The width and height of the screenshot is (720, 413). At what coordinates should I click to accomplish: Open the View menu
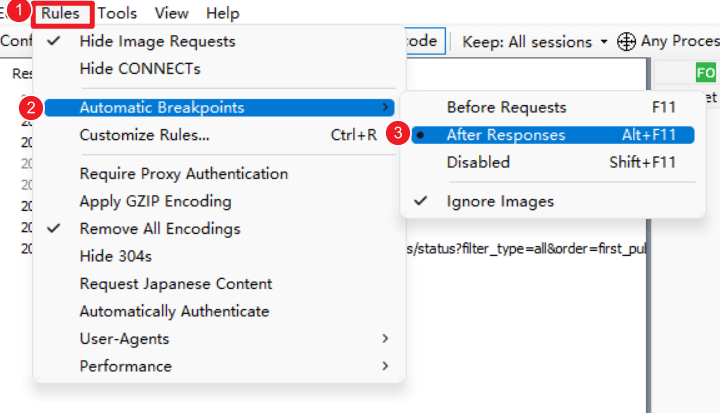point(172,14)
